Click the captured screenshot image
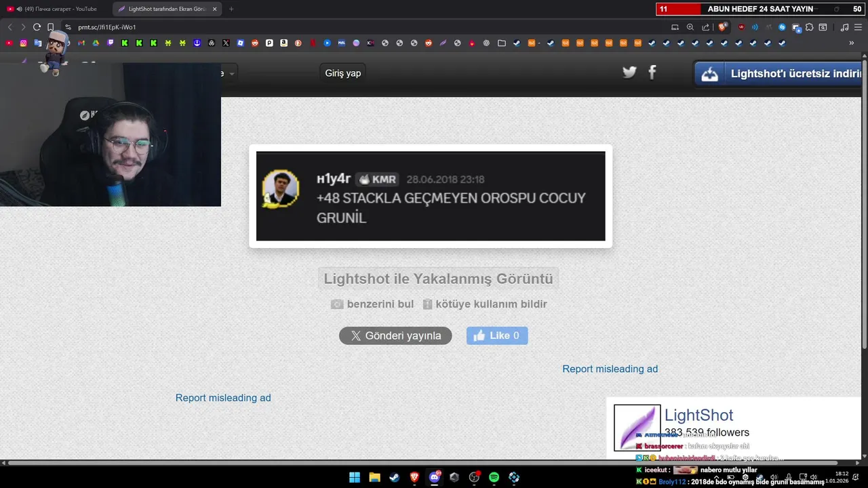The height and width of the screenshot is (488, 868). (431, 196)
